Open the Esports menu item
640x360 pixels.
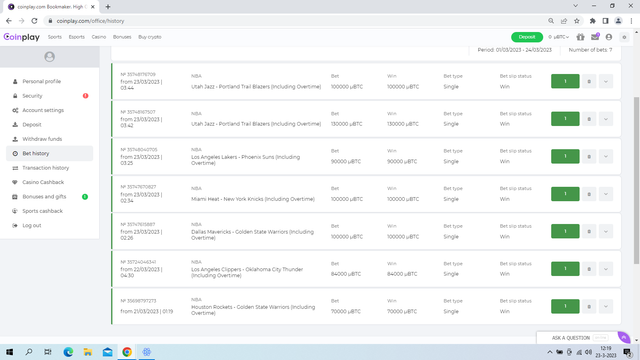(76, 37)
